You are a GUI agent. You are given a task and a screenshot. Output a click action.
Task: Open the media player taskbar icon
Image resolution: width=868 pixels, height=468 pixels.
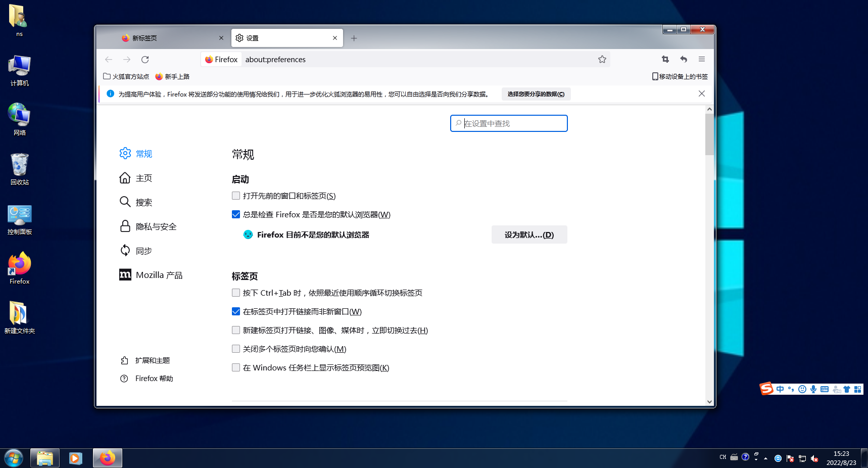pos(76,458)
